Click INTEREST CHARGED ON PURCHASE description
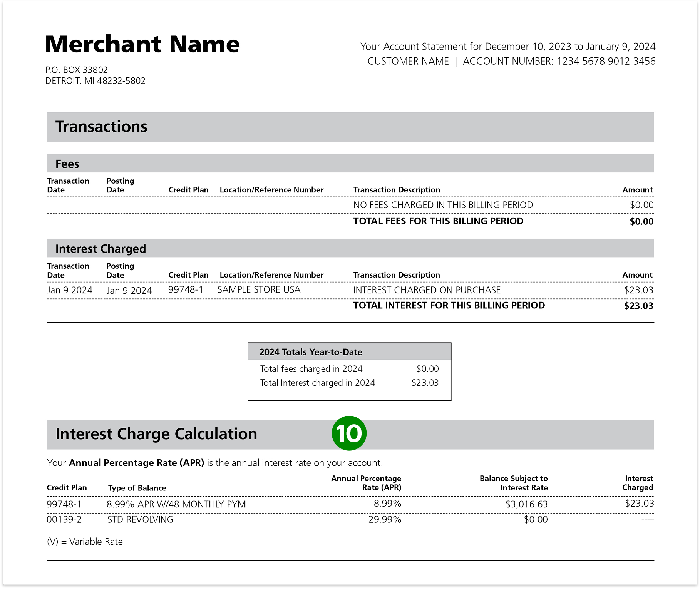700x589 pixels. [x=427, y=290]
